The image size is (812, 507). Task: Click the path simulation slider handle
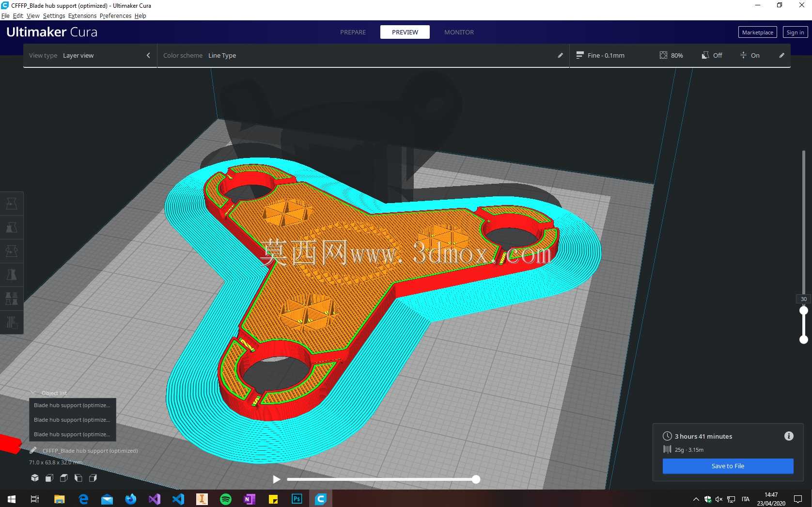click(x=476, y=479)
